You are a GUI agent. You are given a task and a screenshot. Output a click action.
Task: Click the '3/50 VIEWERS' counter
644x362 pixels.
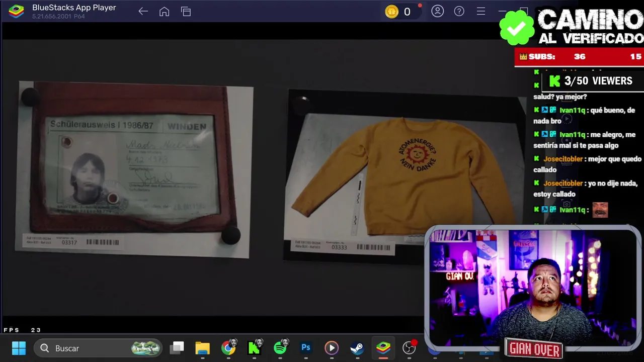click(591, 81)
